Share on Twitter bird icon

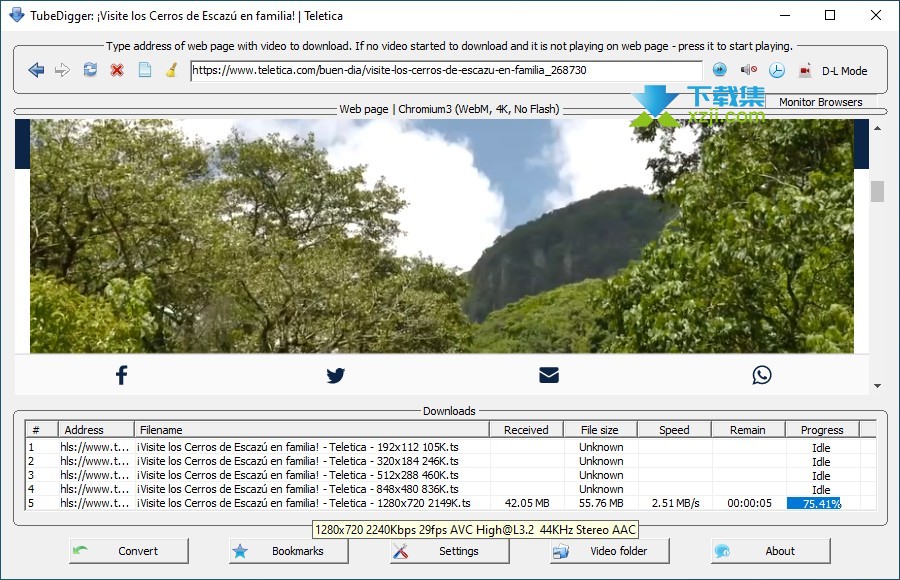(x=336, y=376)
